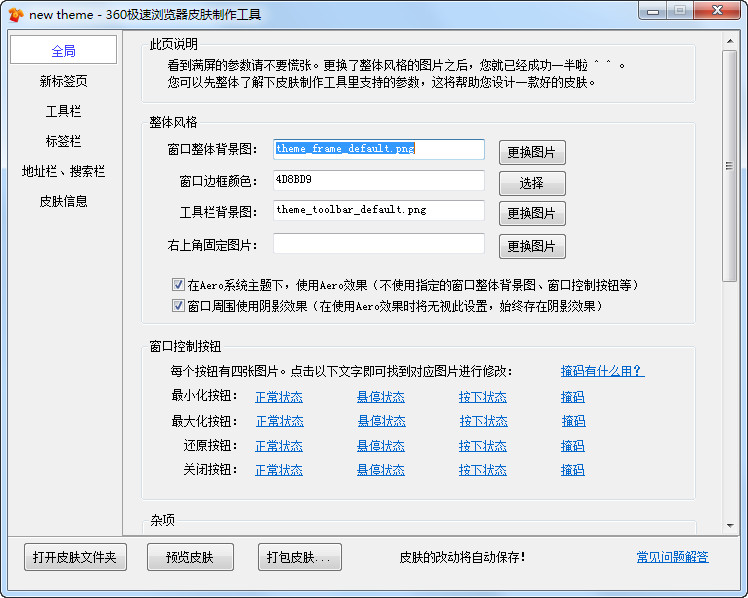This screenshot has height=598, width=748.
Task: Open 最小化按钮 正常状态 image
Action: [x=279, y=397]
